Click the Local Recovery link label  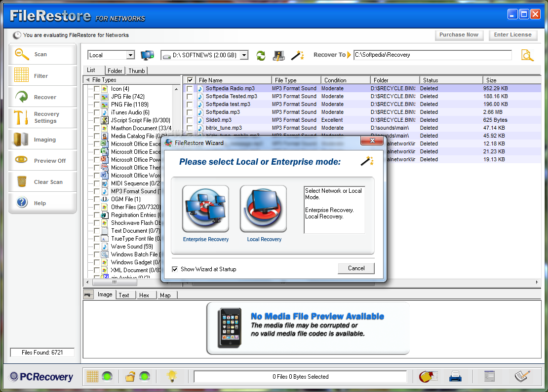264,240
